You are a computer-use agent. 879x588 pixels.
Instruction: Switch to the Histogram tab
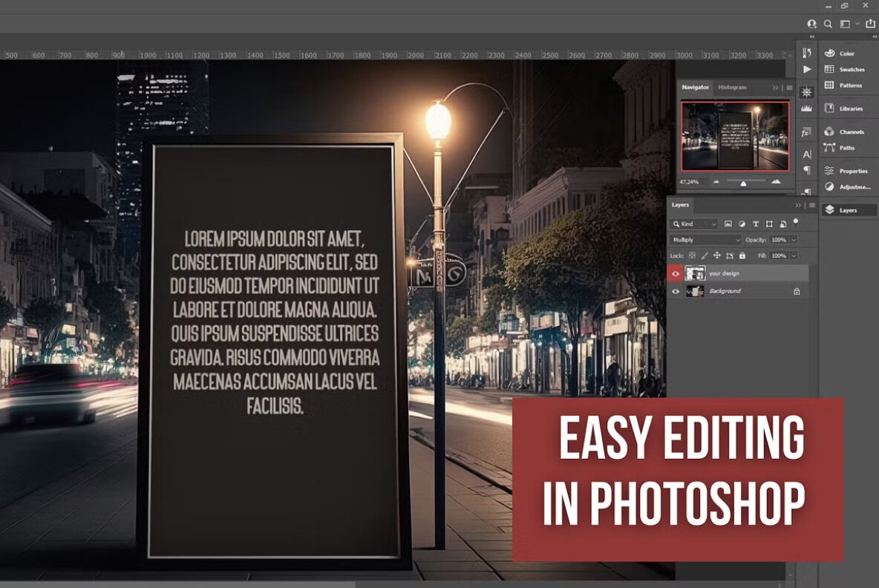pos(731,87)
